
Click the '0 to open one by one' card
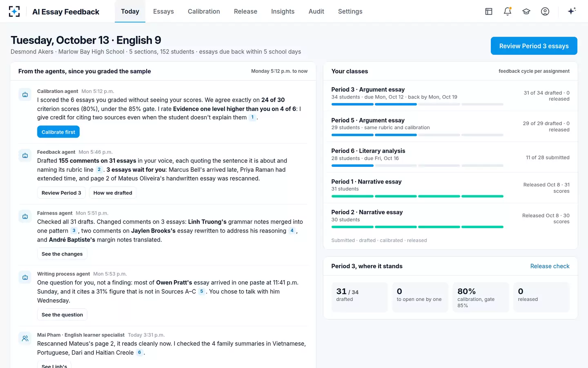coord(420,297)
